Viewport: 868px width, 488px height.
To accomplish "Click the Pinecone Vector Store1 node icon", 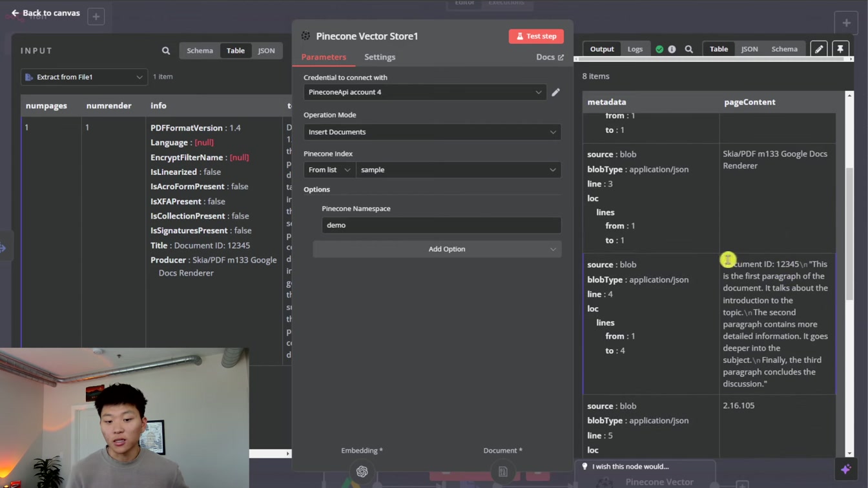I will [305, 36].
